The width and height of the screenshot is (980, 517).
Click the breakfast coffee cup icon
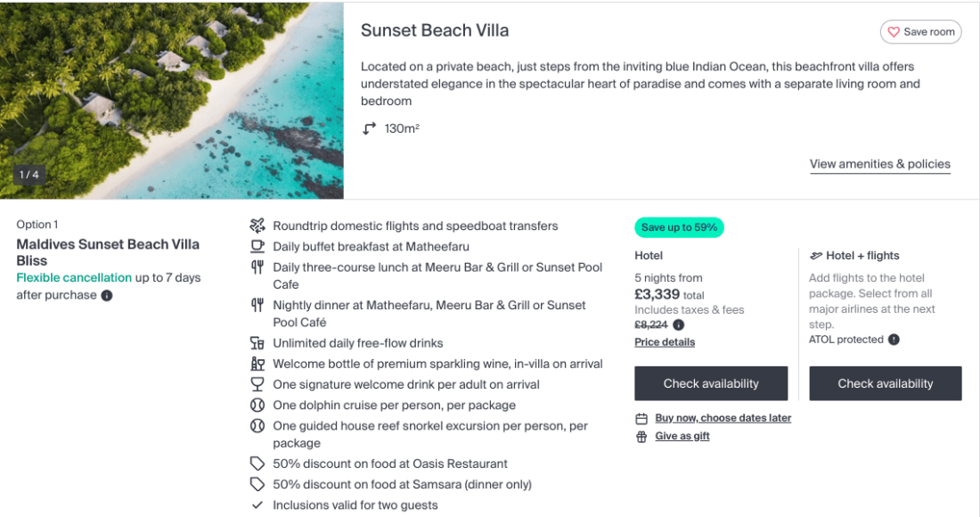point(257,247)
